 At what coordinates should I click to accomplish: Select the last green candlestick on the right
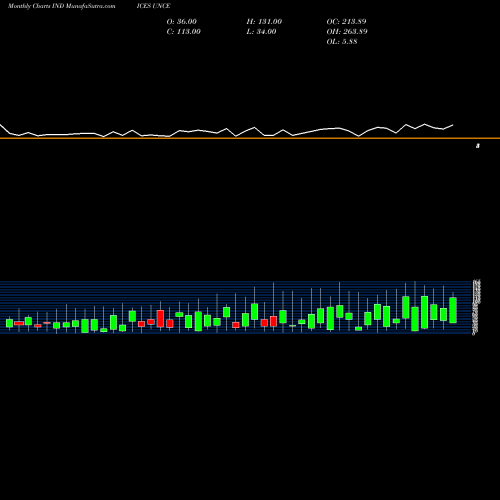point(453,310)
